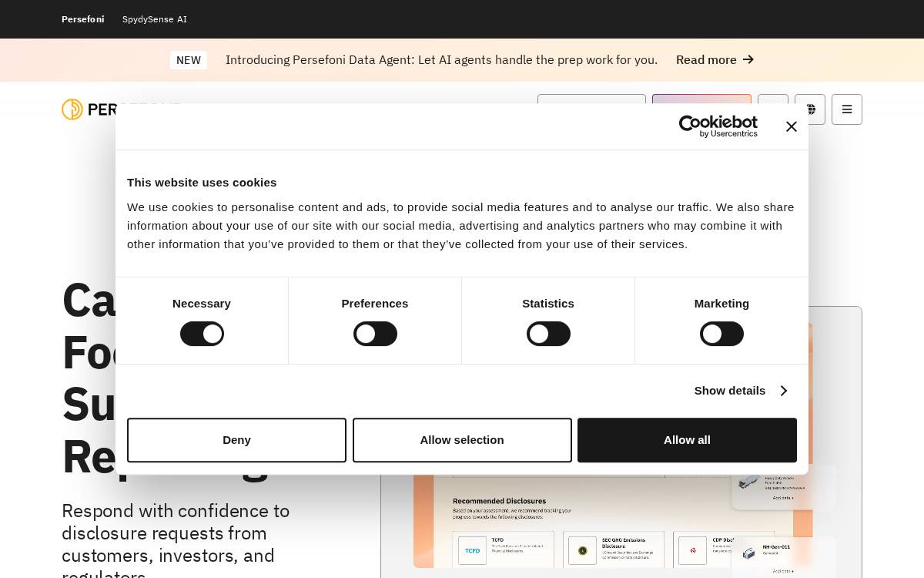Click the NEW badge in banner
The image size is (924, 578).
(189, 60)
